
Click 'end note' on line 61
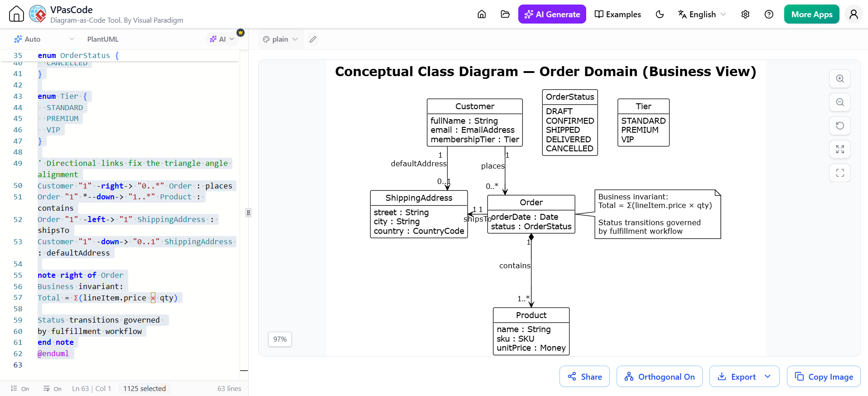coord(55,342)
